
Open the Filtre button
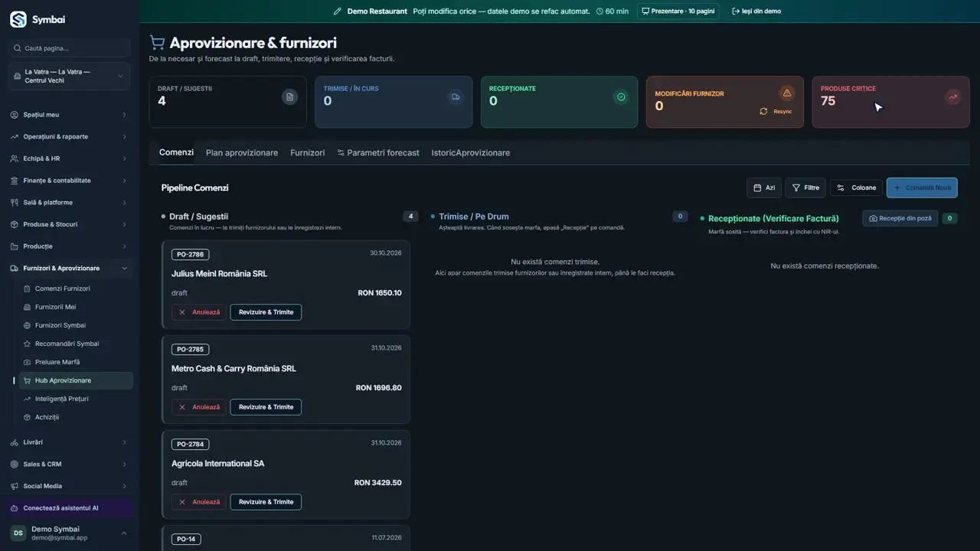[805, 187]
